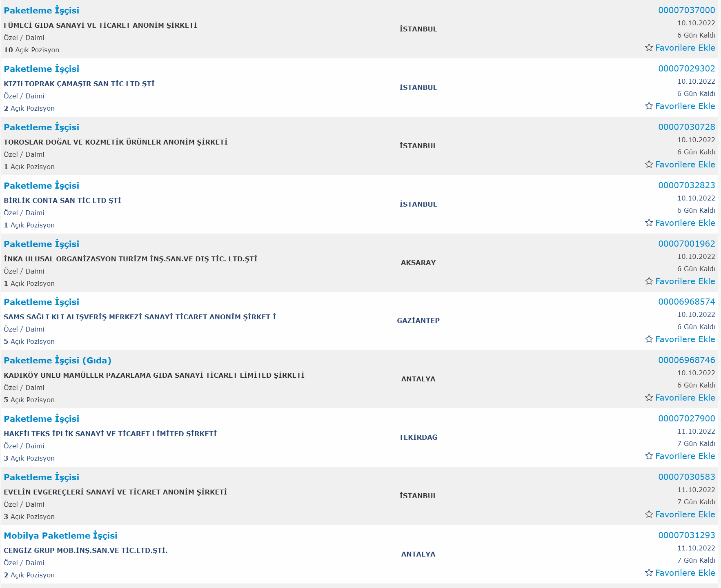Click Favorilere Ekle text for KIZILTOPRAK ÇAMAŞIR

tap(685, 106)
